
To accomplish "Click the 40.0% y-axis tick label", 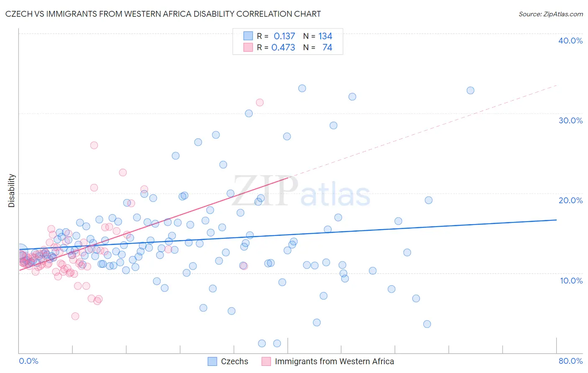I will click(x=570, y=41).
